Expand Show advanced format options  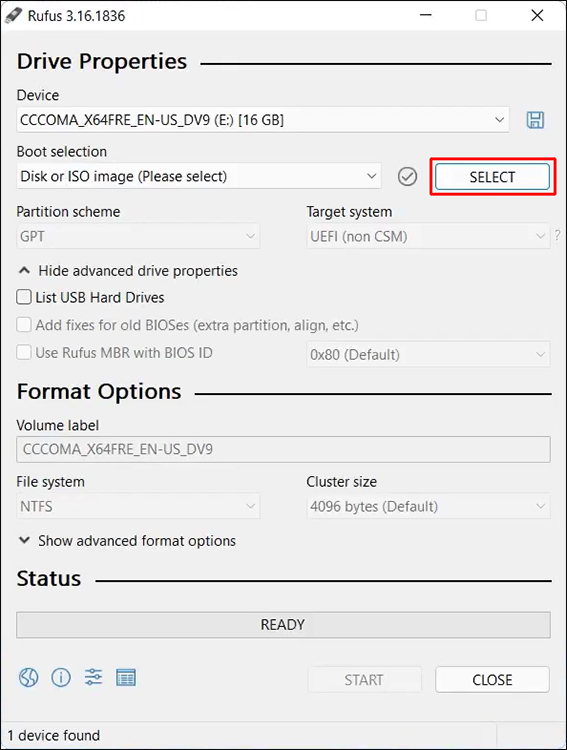click(x=127, y=540)
